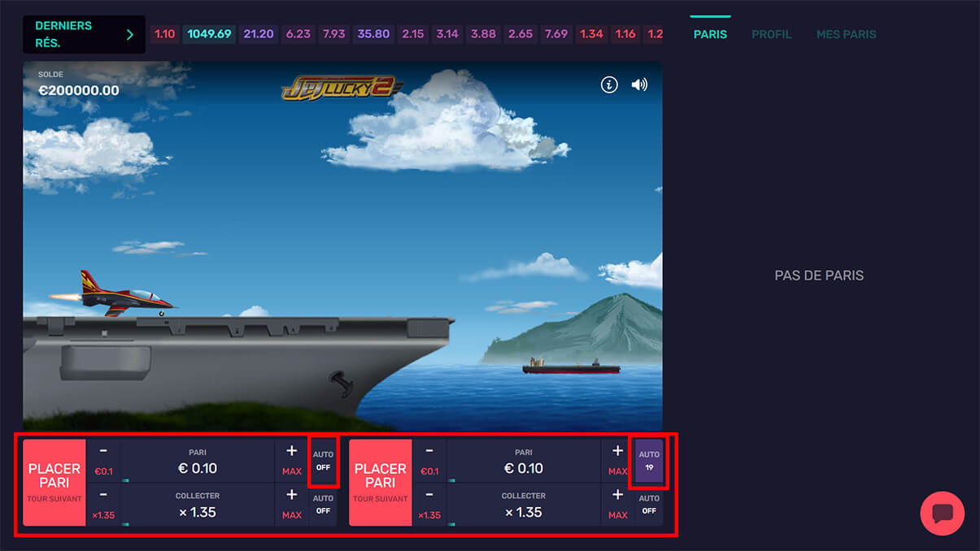Screen dimensions: 980x551
Task: Decrease right panel collect multiplier with minus
Action: tap(429, 496)
